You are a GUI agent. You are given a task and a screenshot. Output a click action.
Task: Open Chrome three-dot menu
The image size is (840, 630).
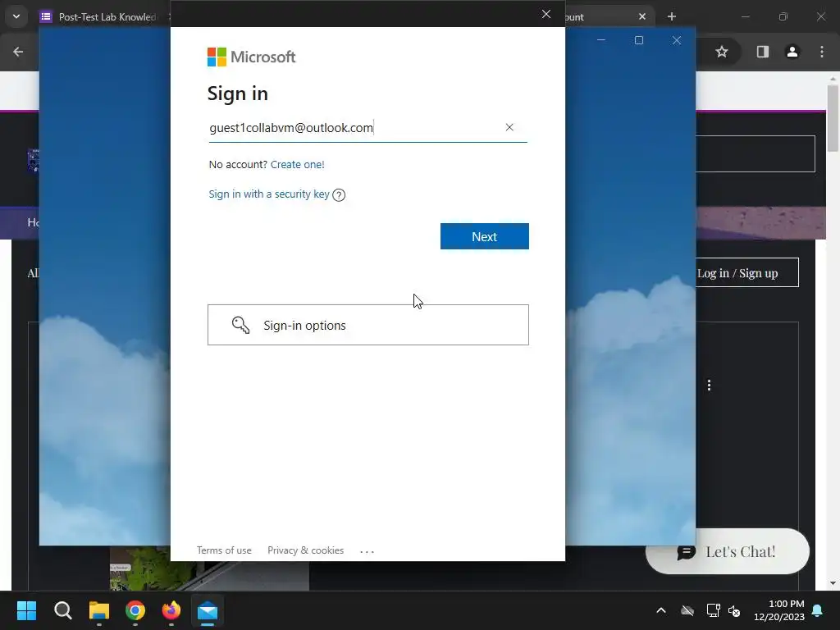tap(822, 52)
